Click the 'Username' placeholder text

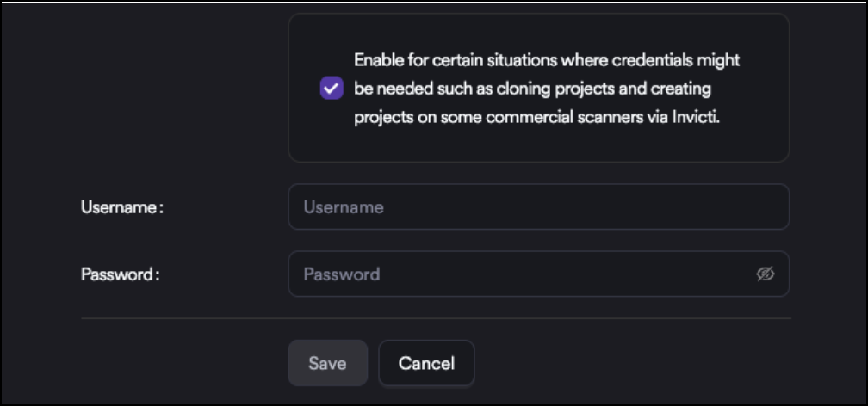[x=344, y=207]
